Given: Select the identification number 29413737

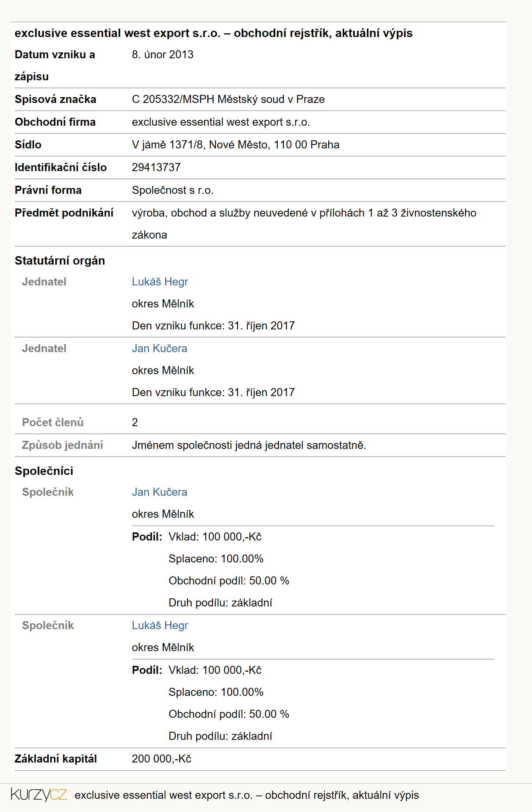Looking at the screenshot, I should 156,167.
